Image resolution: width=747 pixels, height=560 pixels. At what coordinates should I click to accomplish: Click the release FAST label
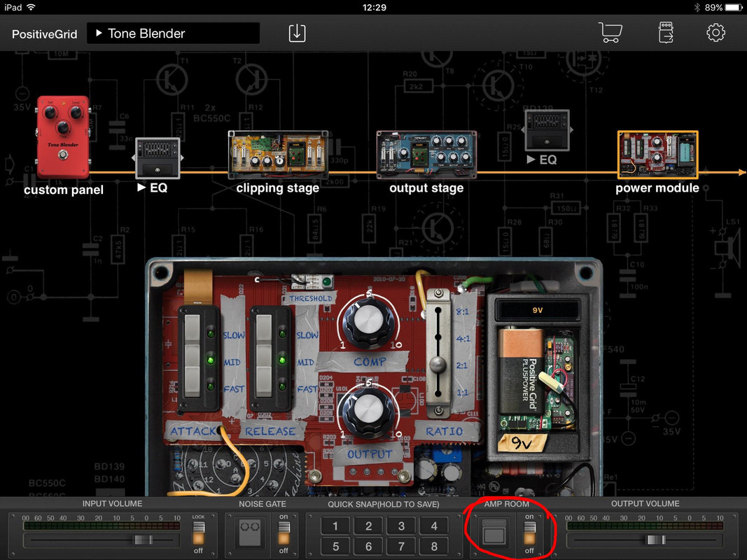307,389
